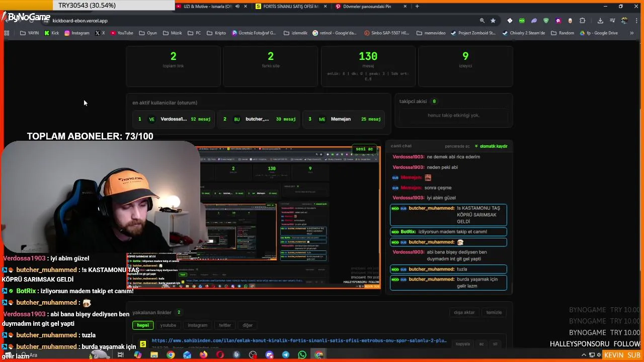Viewport: 644px width, 362px height.
Task: Mute the UZI & Motive tab audio
Action: click(x=237, y=7)
